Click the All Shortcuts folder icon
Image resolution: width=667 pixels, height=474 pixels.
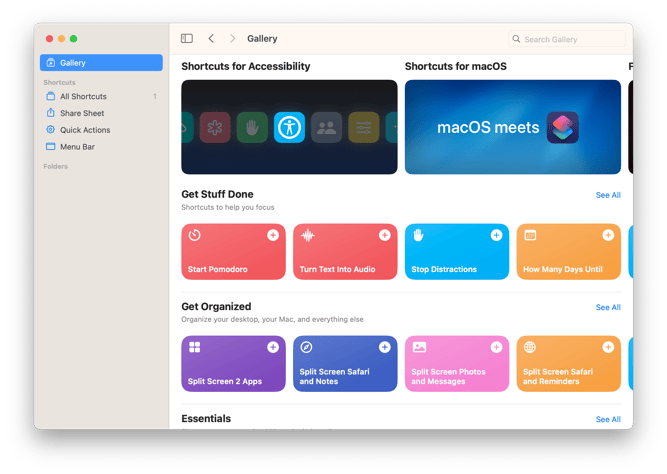51,96
